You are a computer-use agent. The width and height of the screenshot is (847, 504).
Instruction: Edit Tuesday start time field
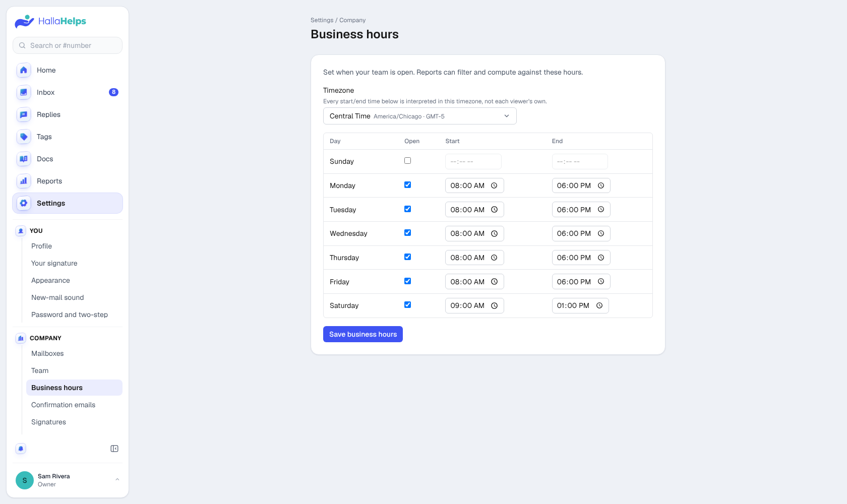(x=474, y=210)
